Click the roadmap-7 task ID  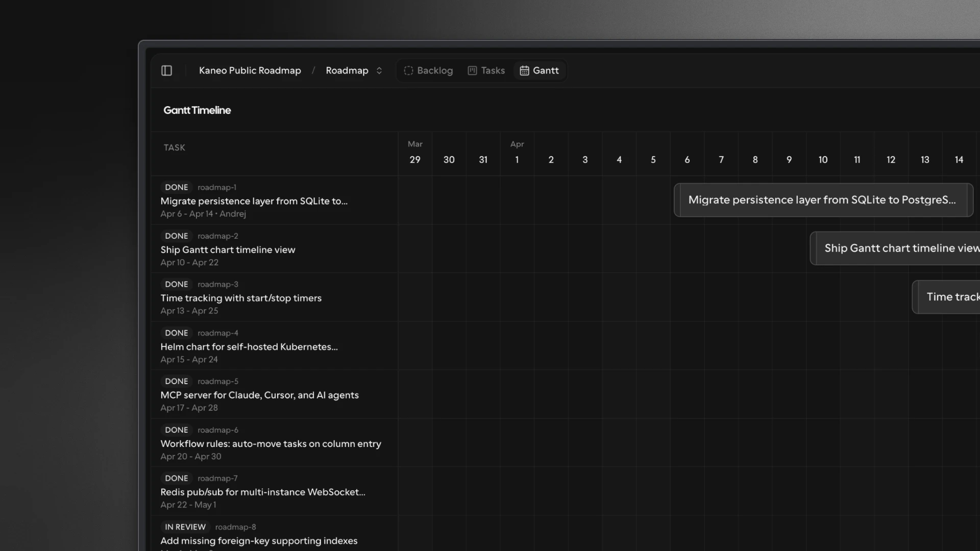(x=217, y=478)
